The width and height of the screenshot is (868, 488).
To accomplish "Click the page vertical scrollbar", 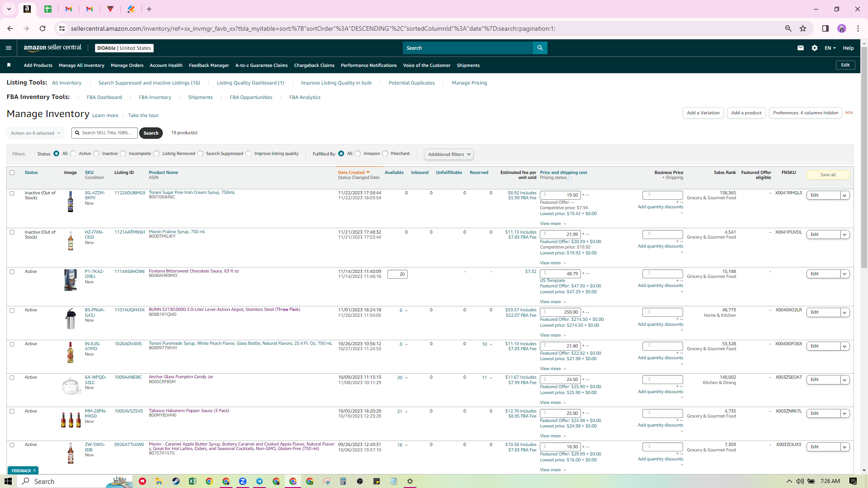I will coord(864,157).
